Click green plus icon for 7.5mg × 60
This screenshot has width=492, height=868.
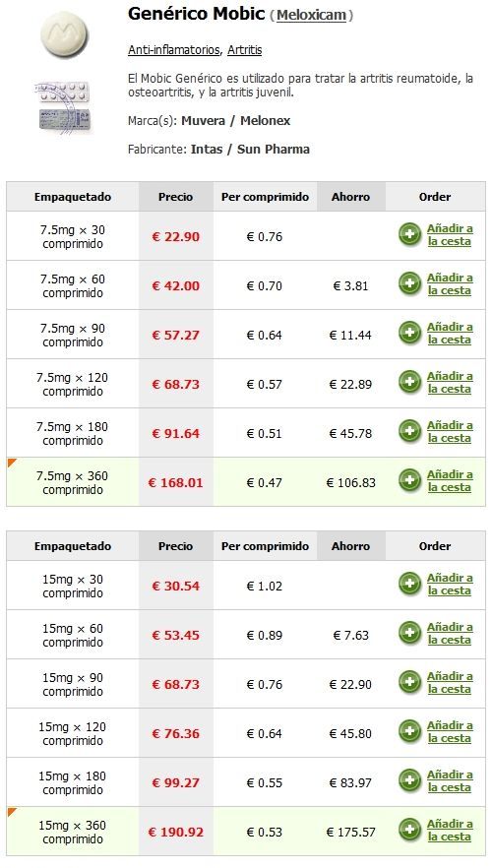tap(409, 284)
